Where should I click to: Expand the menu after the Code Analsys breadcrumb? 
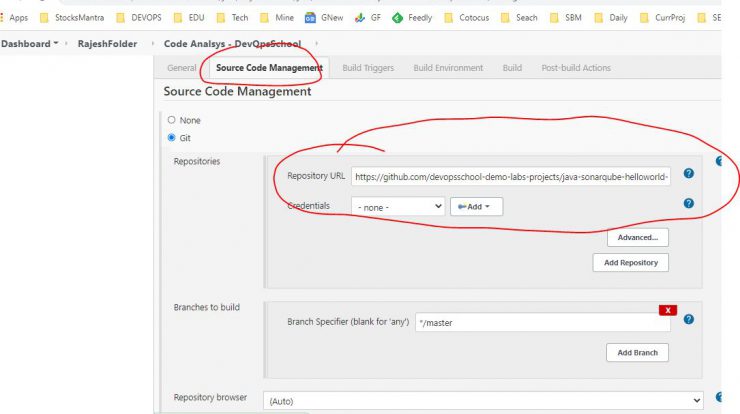(316, 44)
